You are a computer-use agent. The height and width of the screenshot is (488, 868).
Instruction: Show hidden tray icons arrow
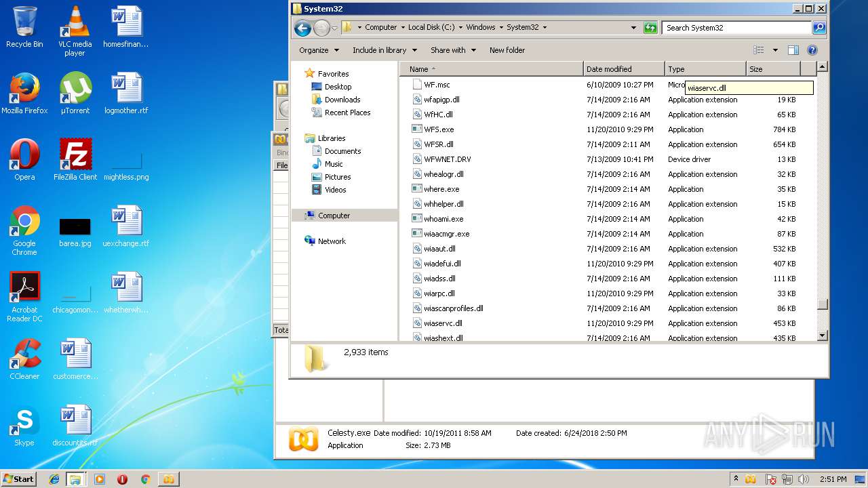coord(736,479)
